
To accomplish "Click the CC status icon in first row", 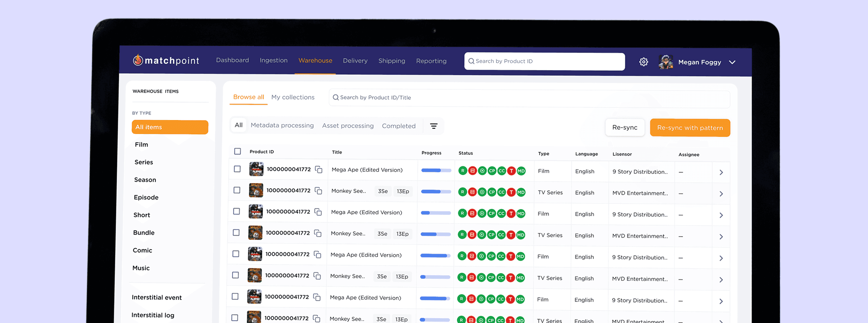I will (501, 171).
